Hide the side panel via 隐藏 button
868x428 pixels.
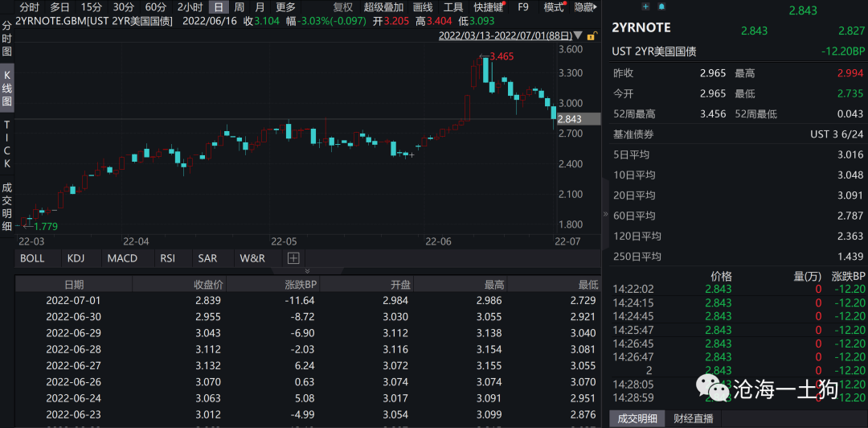tap(586, 7)
